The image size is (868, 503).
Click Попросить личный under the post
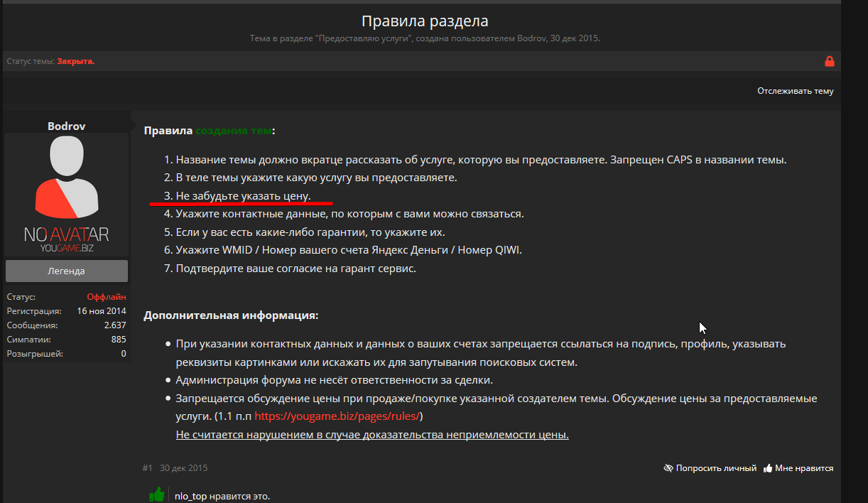click(716, 468)
